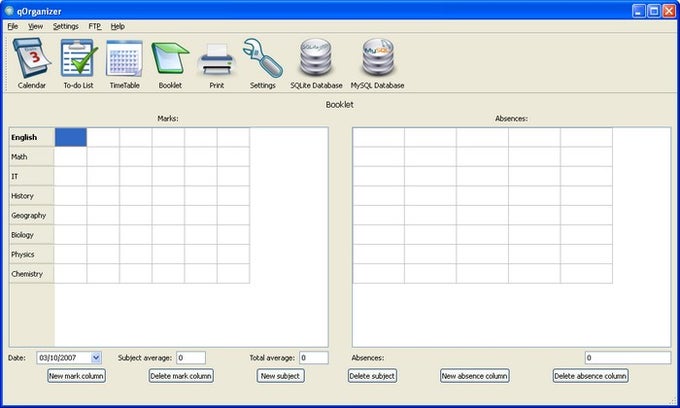Switch to the TimeTable icon

tap(124, 59)
